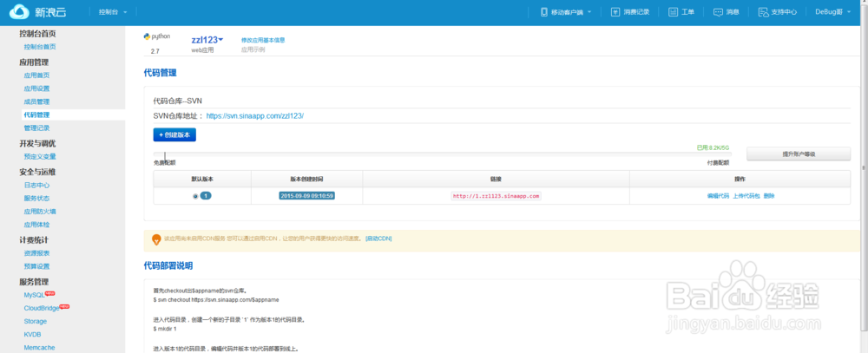
Task: Open Memcache service in sidebar
Action: tap(39, 348)
